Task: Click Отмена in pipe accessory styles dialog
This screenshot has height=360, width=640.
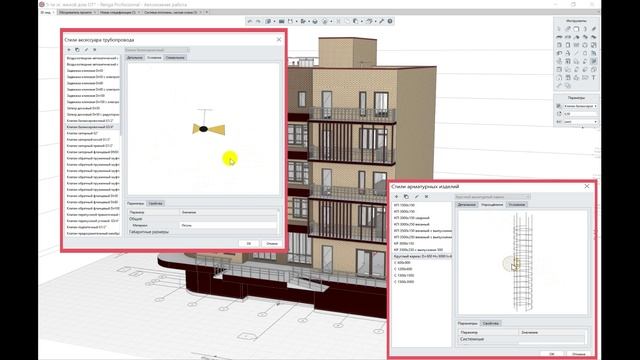Action: click(272, 244)
